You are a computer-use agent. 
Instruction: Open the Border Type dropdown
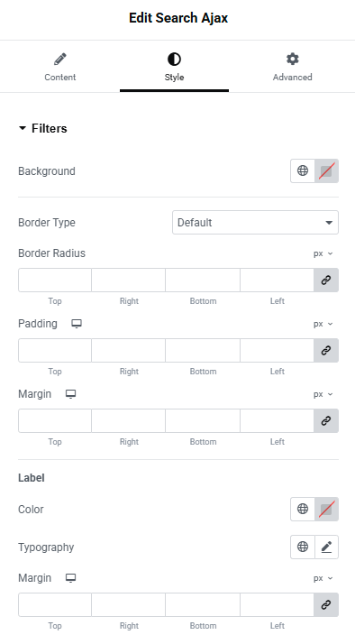click(255, 223)
